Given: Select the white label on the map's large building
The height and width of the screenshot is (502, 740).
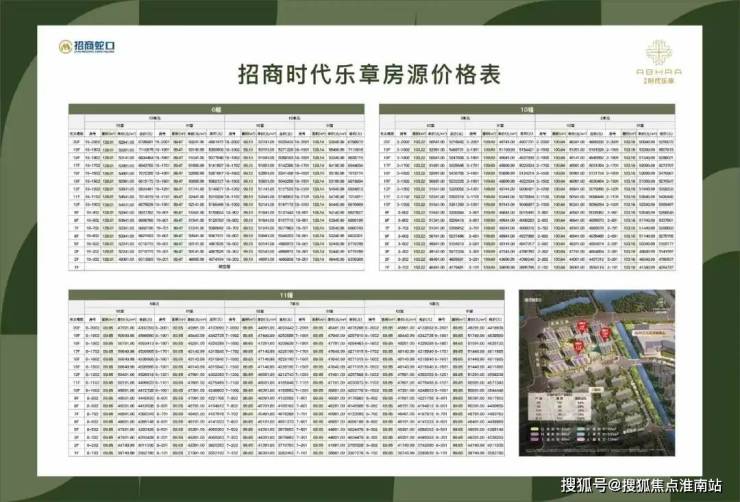Looking at the screenshot, I should (x=649, y=333).
